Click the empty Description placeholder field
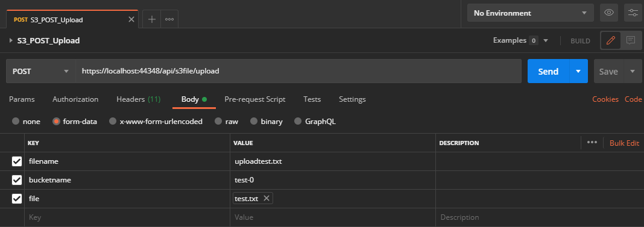644x227 pixels. pyautogui.click(x=540, y=217)
